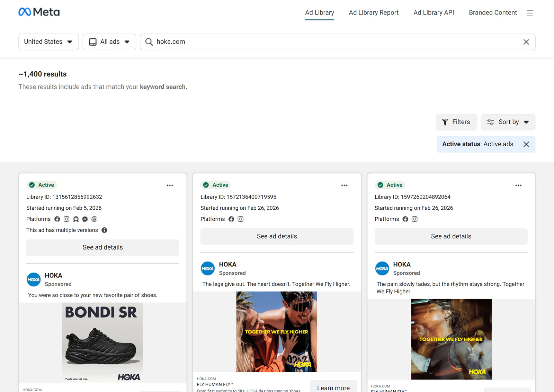Click multiple versions info icon
The height and width of the screenshot is (392, 554).
tap(104, 230)
